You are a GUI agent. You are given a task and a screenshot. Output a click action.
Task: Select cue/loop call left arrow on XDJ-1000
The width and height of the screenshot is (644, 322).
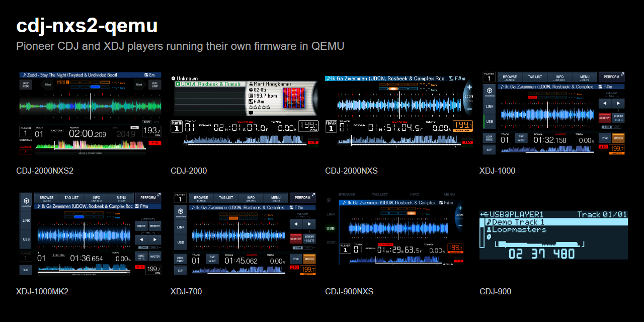pos(605,103)
